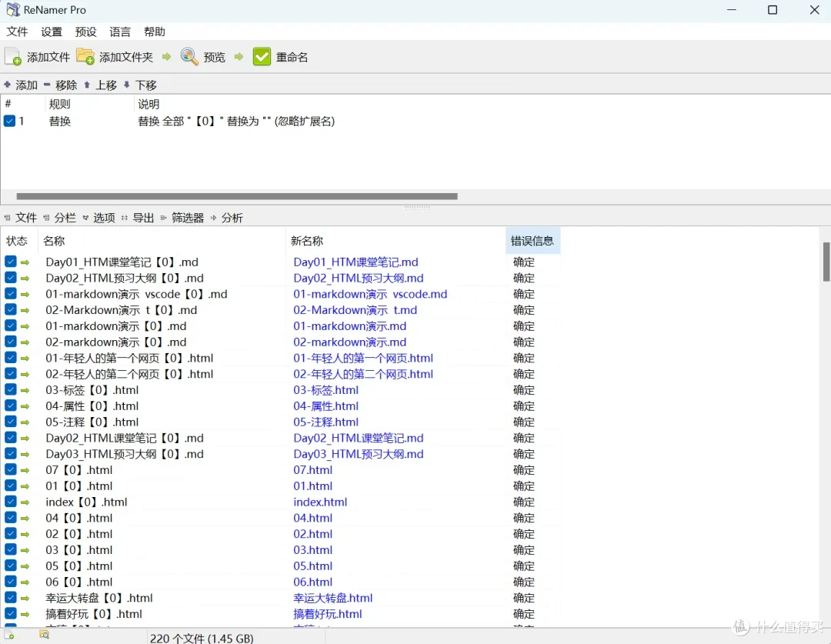Click the Preview (预览) magnifier icon
This screenshot has height=644, width=831.
click(x=189, y=56)
